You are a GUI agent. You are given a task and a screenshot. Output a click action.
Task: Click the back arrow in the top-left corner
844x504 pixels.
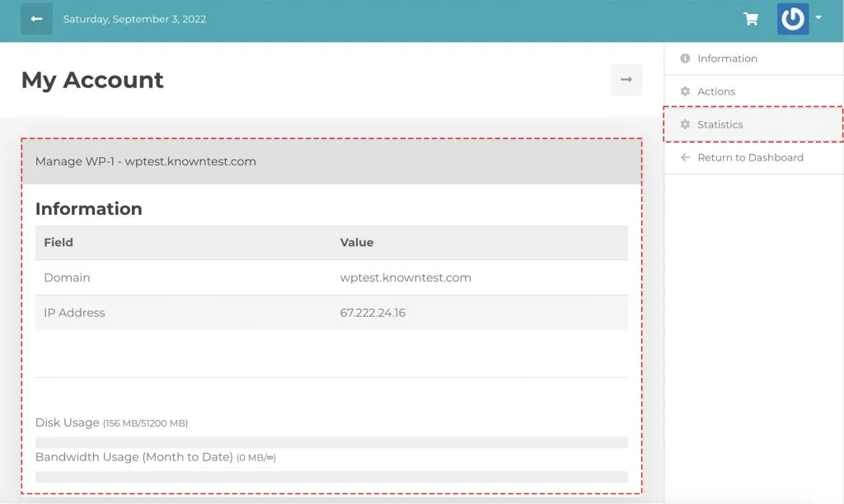pos(35,17)
